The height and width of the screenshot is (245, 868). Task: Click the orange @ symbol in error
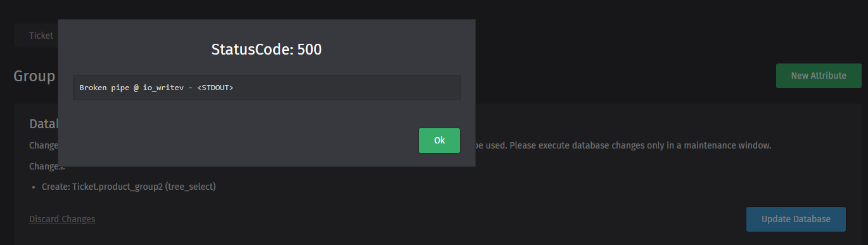(x=136, y=88)
